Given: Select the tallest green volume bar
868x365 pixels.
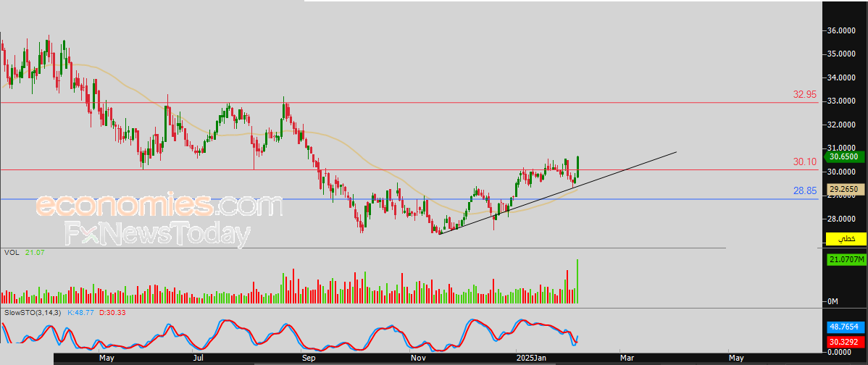Looking at the screenshot, I should (577, 281).
